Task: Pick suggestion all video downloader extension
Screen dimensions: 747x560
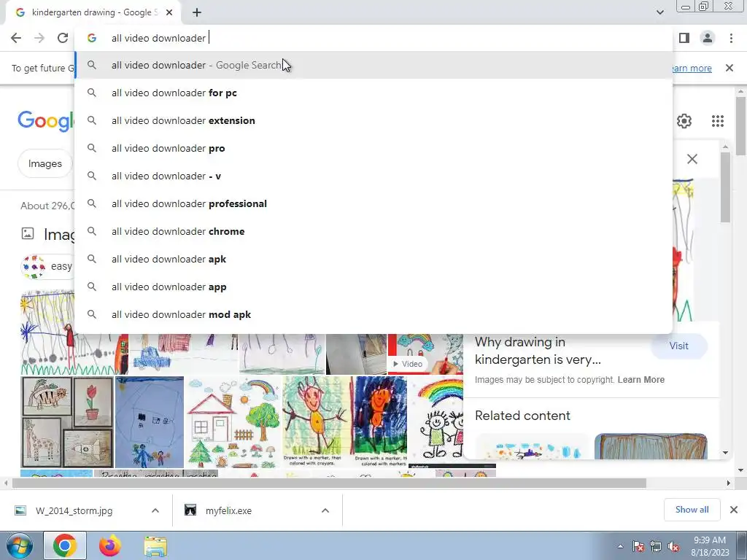Action: coord(373,120)
